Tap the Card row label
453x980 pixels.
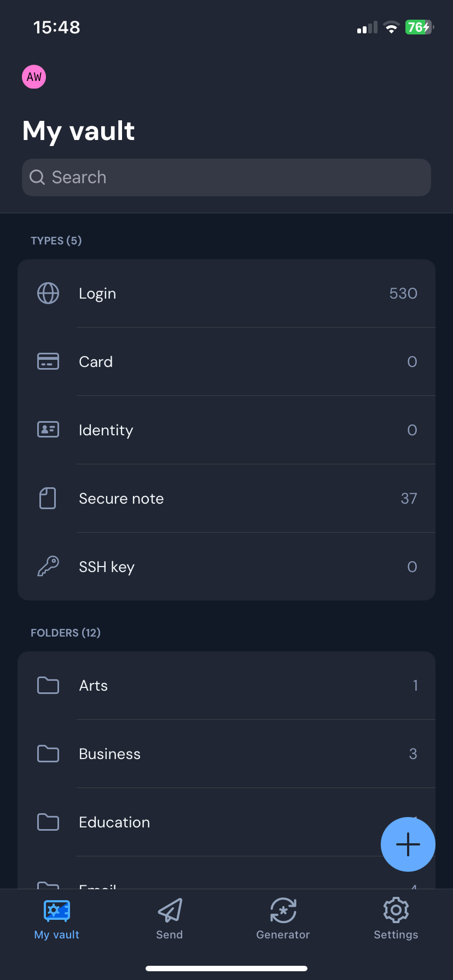pos(96,362)
